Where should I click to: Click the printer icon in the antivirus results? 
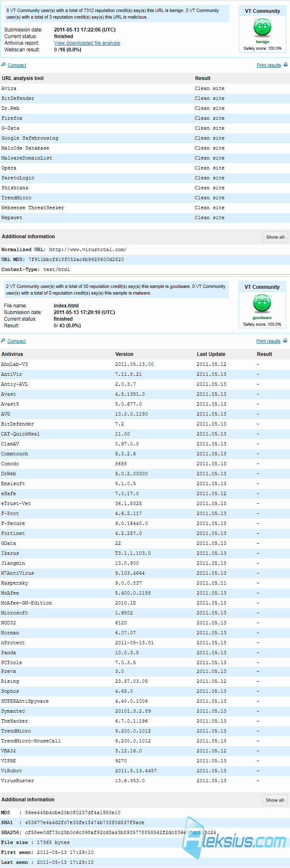click(285, 341)
